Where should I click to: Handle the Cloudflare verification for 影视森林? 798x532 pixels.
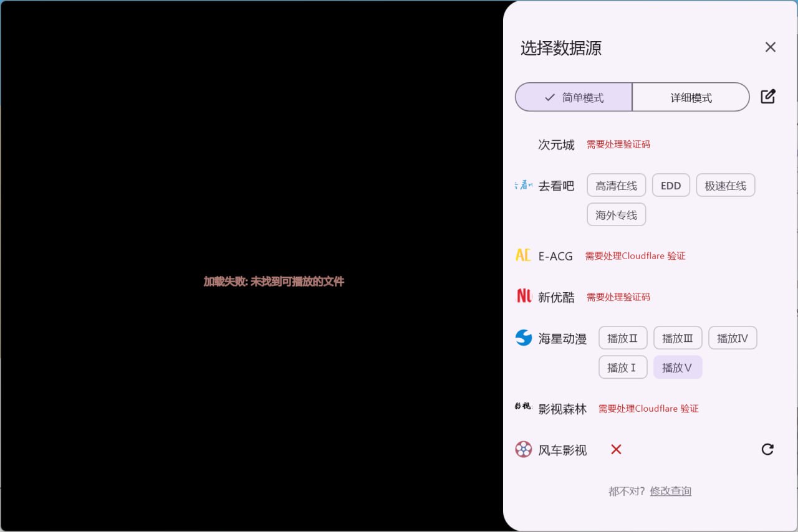pos(648,409)
